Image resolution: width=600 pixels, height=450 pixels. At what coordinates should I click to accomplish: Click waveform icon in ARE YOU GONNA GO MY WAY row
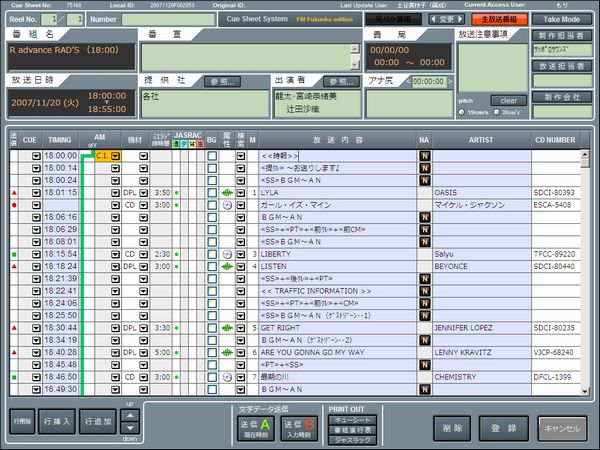click(x=227, y=352)
